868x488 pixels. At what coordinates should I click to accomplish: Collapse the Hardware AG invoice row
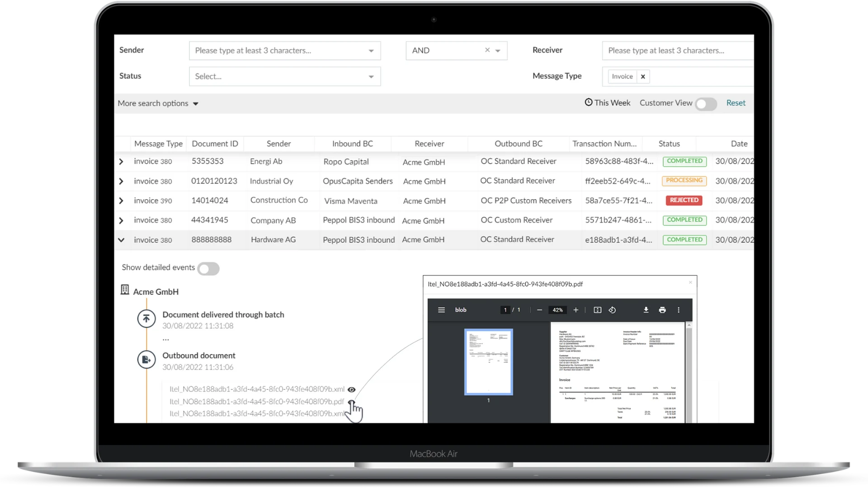pos(121,240)
